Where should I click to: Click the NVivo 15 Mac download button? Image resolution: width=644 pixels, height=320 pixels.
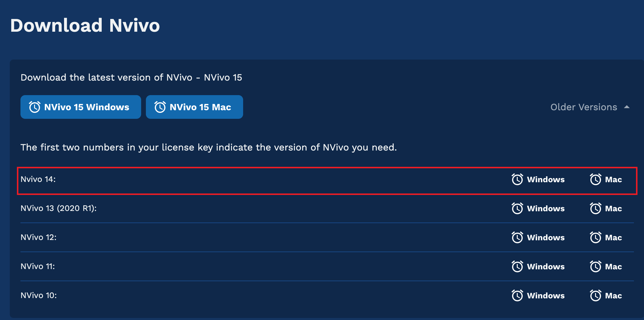click(195, 107)
